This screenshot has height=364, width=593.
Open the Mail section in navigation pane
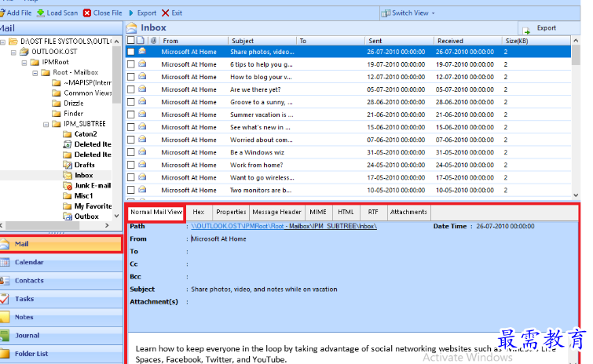(61, 244)
